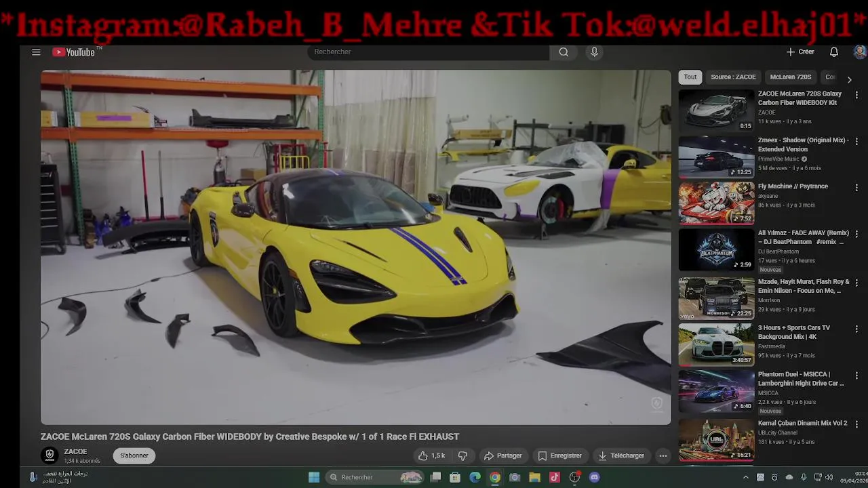The width and height of the screenshot is (868, 488).
Task: Open the ZACOE channel avatar
Action: click(50, 455)
